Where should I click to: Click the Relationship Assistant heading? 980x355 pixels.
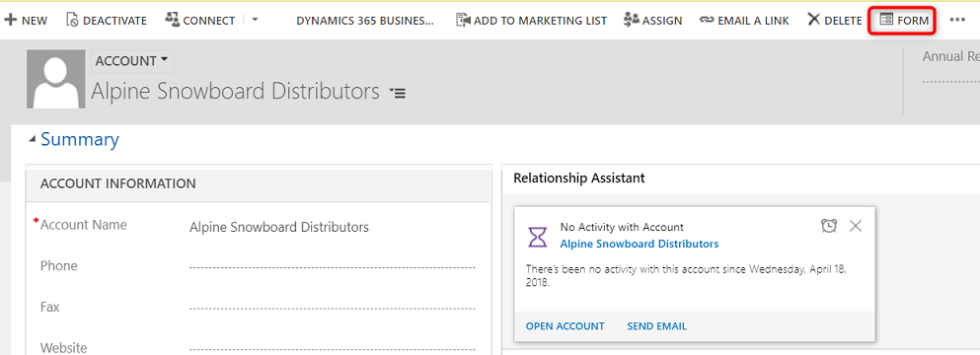tap(578, 178)
